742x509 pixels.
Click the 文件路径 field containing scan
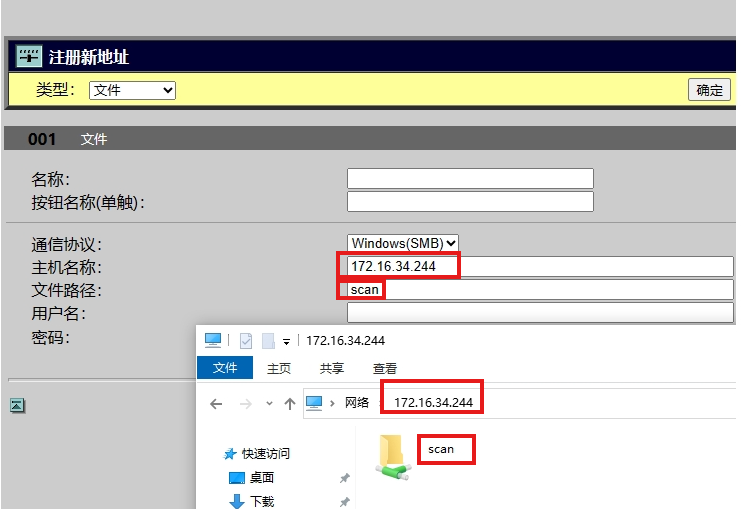click(x=540, y=290)
